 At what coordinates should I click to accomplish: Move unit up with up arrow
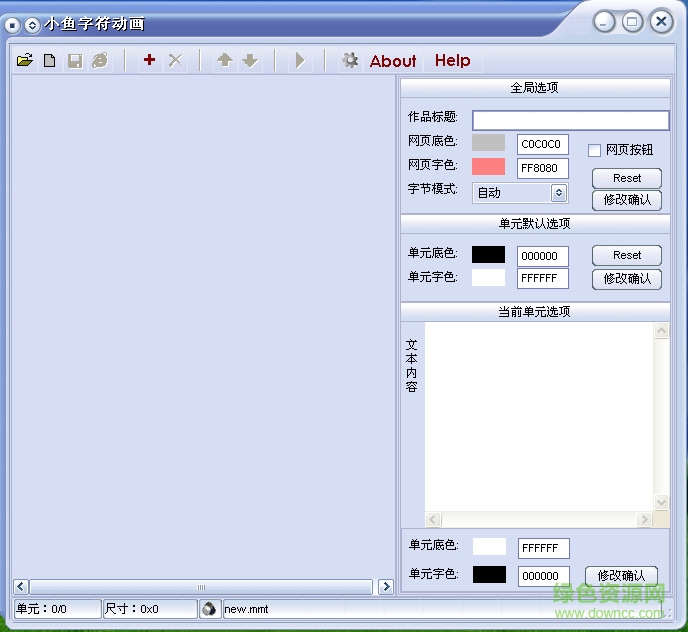[x=225, y=61]
